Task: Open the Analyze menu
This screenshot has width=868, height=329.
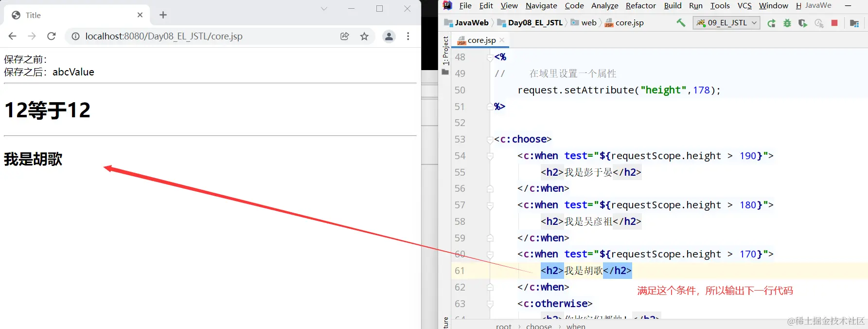Action: coord(605,5)
